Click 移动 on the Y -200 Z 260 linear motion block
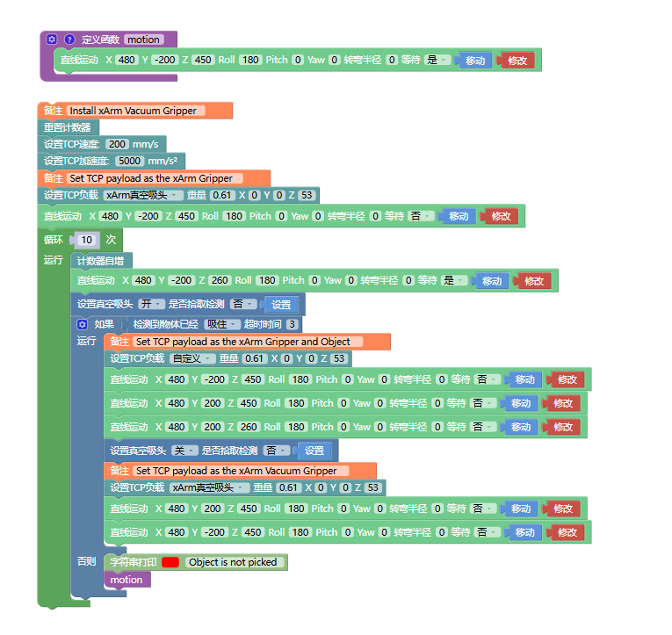The width and height of the screenshot is (672, 635). pyautogui.click(x=492, y=281)
